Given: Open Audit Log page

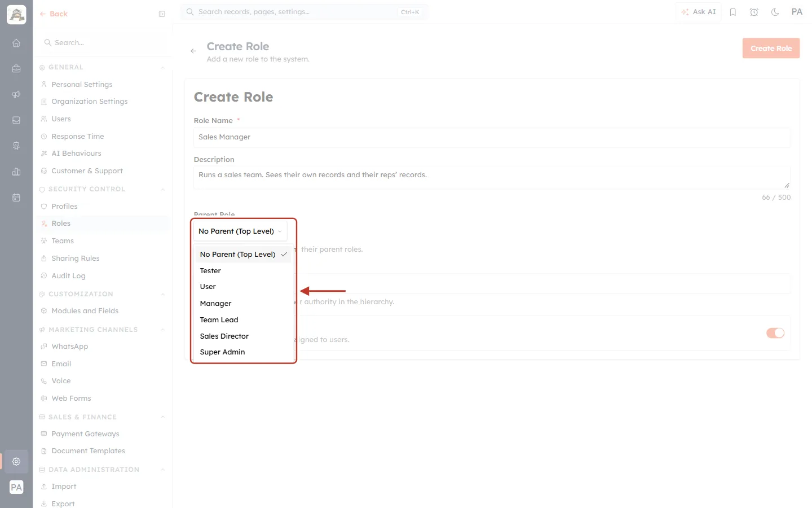Looking at the screenshot, I should [x=68, y=276].
